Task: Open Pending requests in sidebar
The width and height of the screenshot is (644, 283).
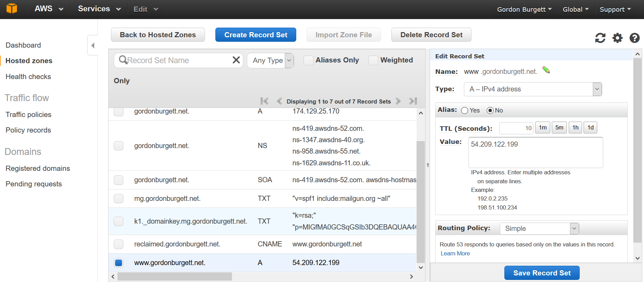Action: (34, 184)
